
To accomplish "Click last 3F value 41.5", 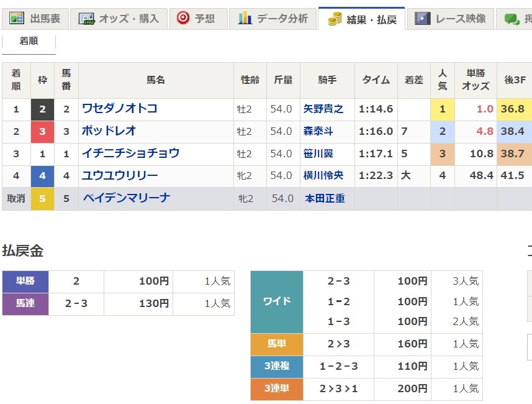I will tap(512, 176).
